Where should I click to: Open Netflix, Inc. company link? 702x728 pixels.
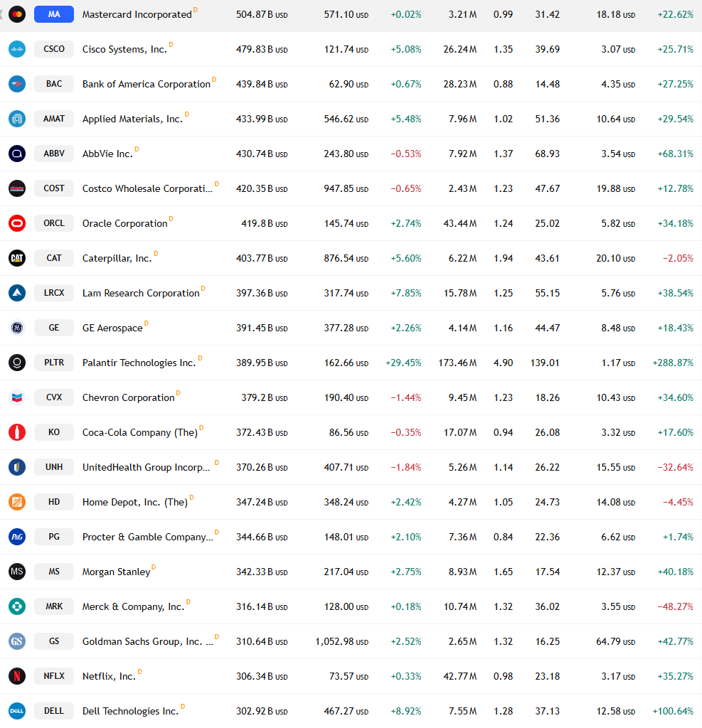109,676
